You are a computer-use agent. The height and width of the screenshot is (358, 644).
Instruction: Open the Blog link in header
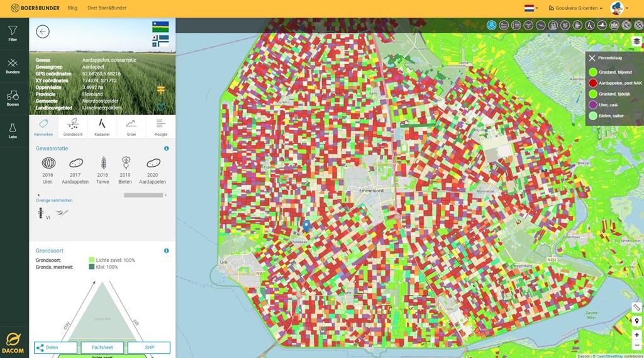tap(72, 8)
